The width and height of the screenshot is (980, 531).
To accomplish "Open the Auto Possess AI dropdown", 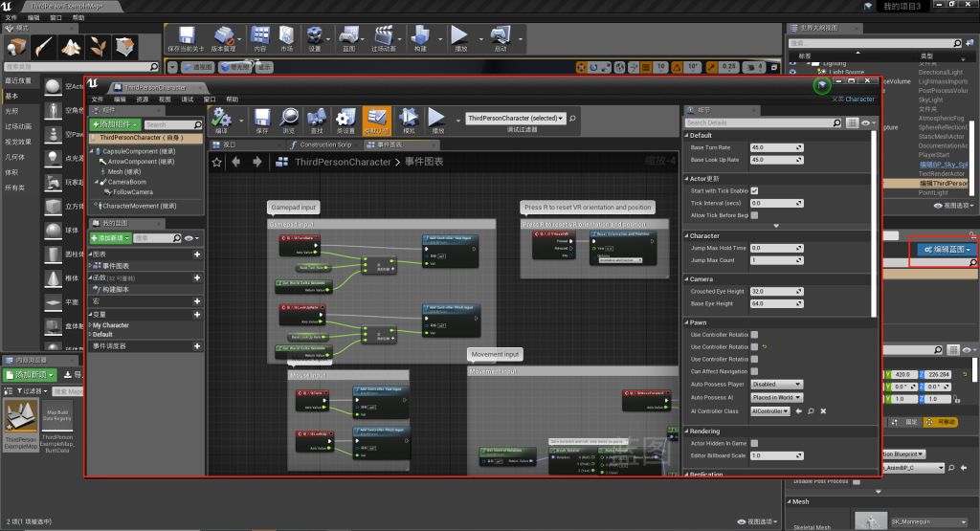I will [776, 397].
